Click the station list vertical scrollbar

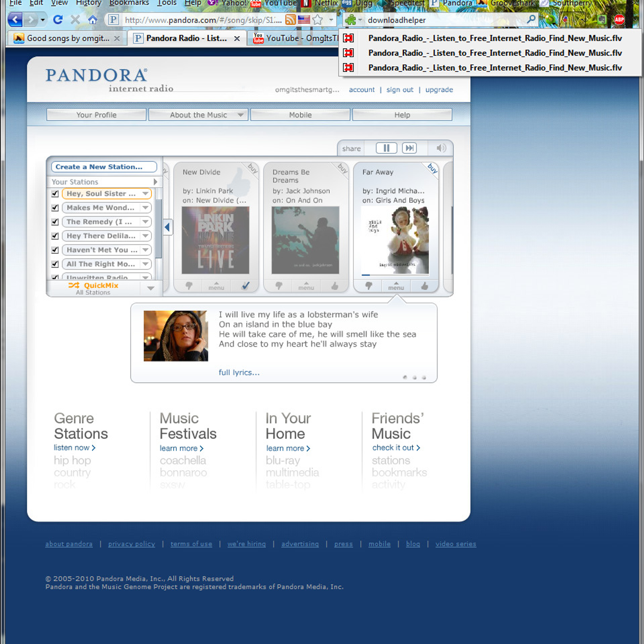pos(159,229)
